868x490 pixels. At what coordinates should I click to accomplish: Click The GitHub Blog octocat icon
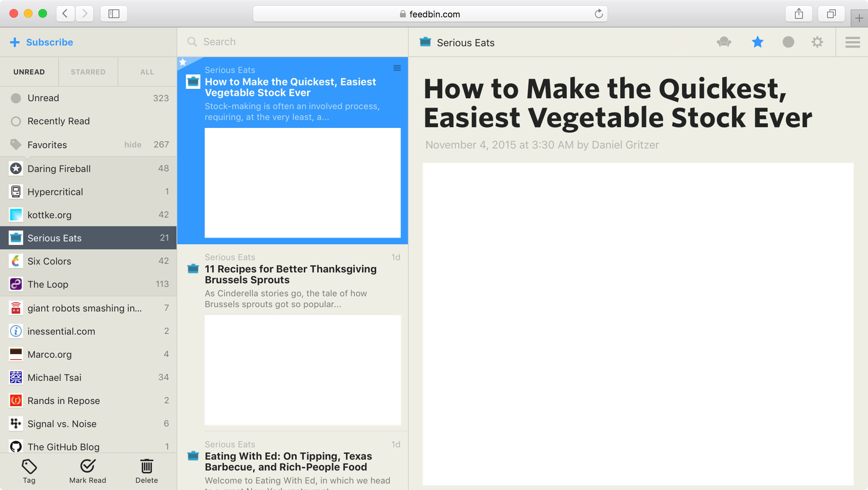coord(16,447)
